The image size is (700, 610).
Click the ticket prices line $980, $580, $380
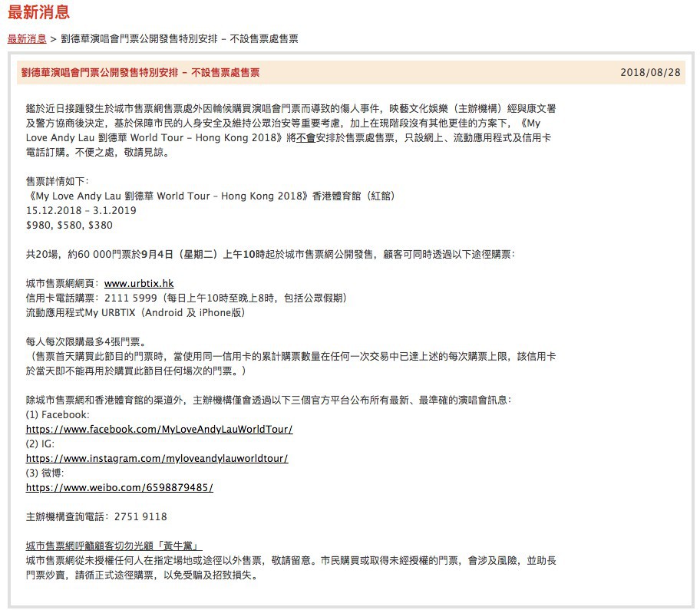tap(69, 226)
